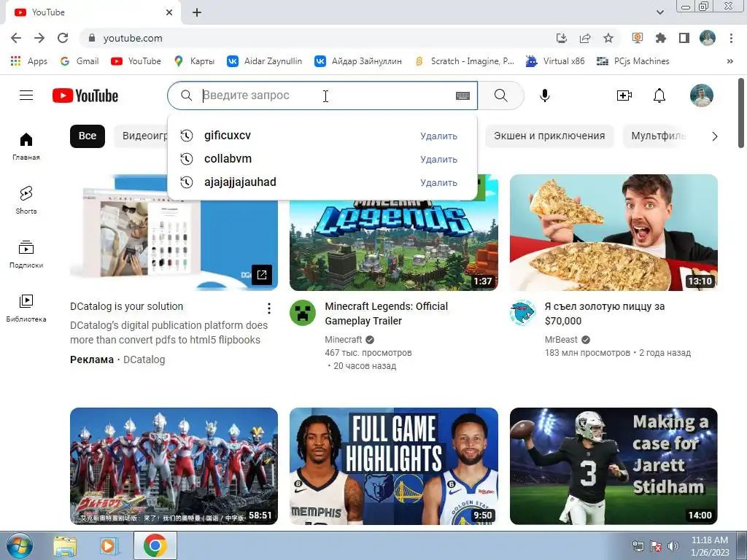Click the magnifier search button
This screenshot has width=747, height=560.
500,96
